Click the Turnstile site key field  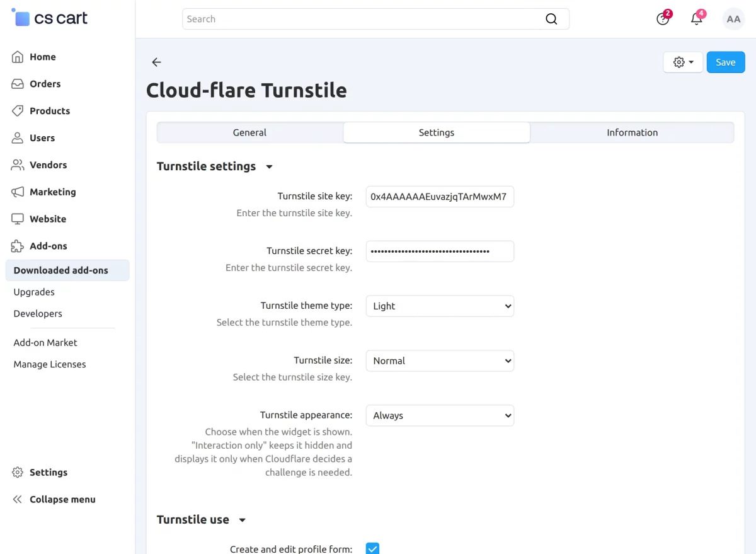point(440,197)
